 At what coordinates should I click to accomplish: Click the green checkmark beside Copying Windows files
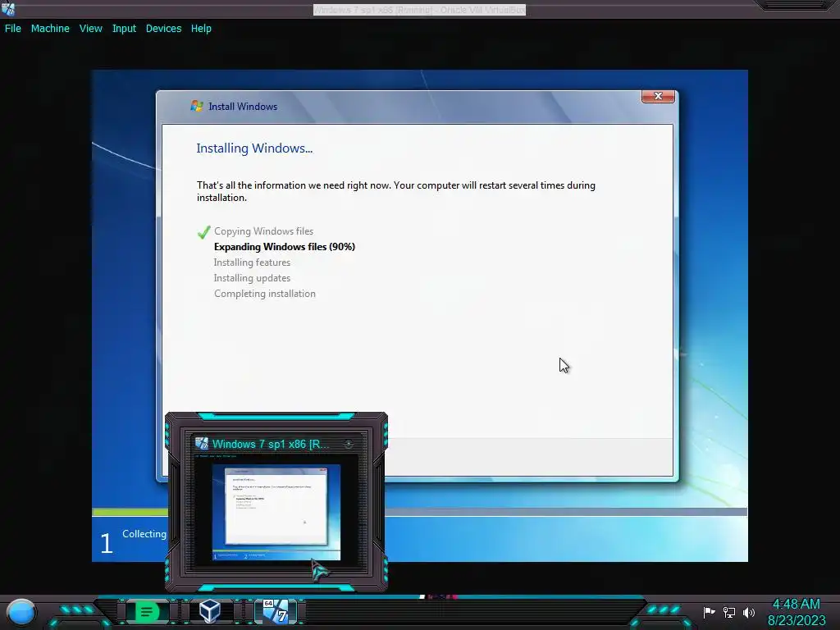(x=203, y=232)
